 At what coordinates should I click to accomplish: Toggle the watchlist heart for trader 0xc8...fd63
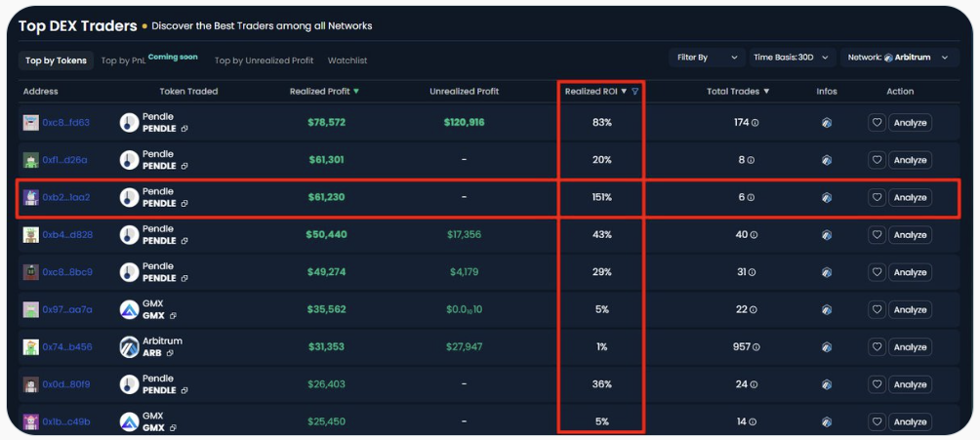[877, 123]
